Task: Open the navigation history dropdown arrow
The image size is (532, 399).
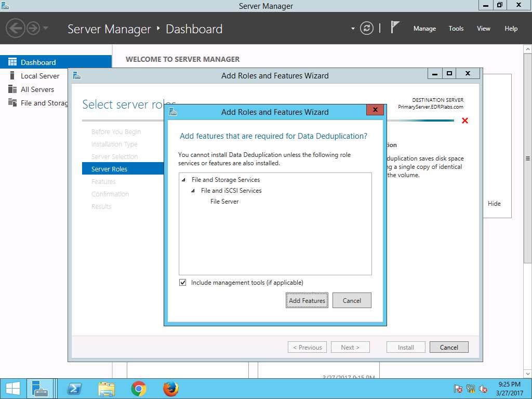Action: (x=46, y=28)
